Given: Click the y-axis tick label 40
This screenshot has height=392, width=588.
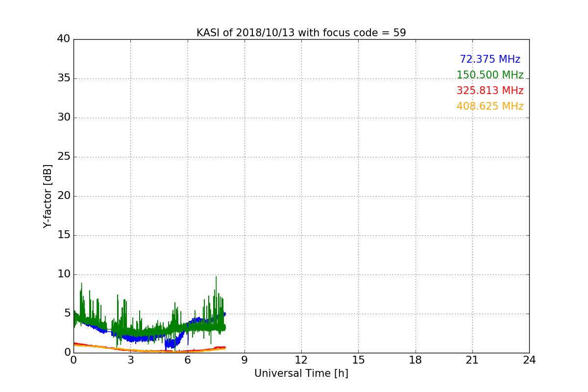Looking at the screenshot, I should [64, 39].
